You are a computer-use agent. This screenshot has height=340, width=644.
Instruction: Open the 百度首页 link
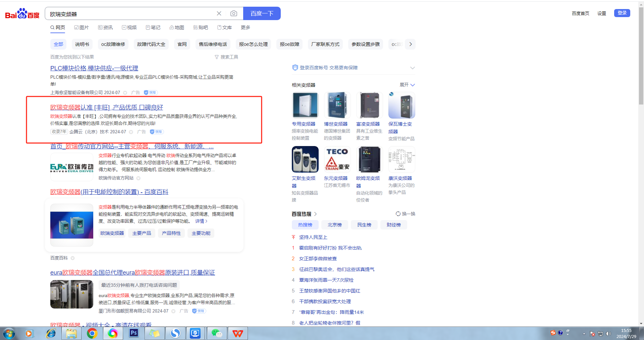tap(581, 13)
